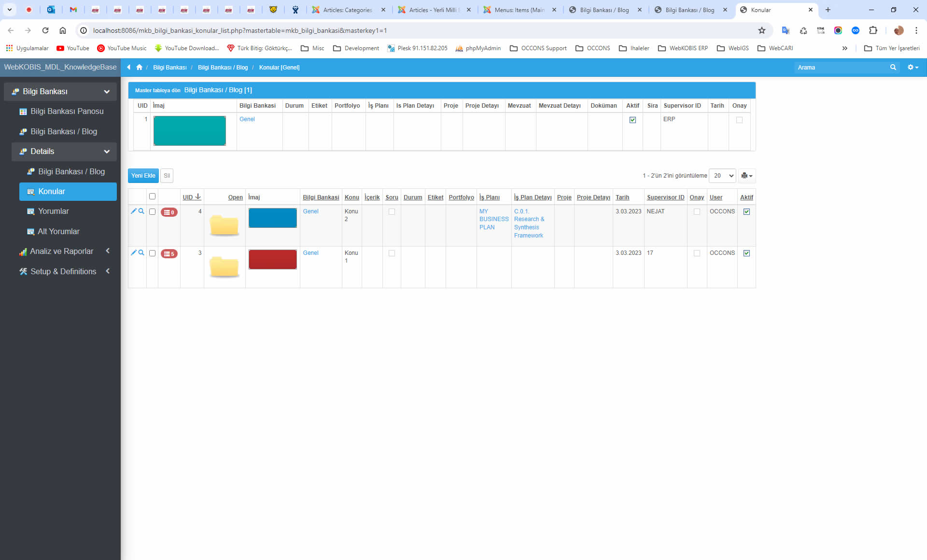The image size is (927, 560).
Task: Open the settings gear menu in header
Action: pyautogui.click(x=913, y=67)
